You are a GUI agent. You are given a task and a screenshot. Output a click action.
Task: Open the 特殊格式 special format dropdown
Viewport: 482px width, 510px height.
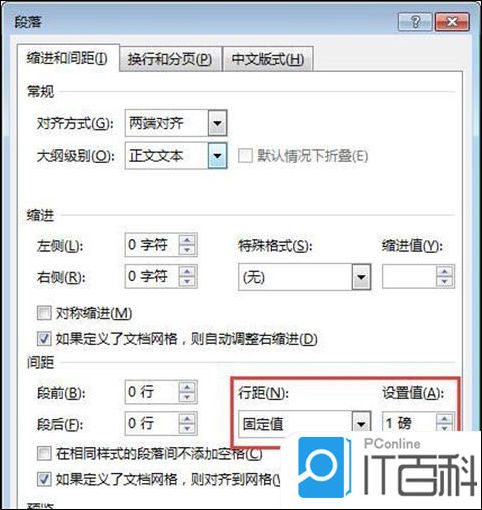point(361,277)
